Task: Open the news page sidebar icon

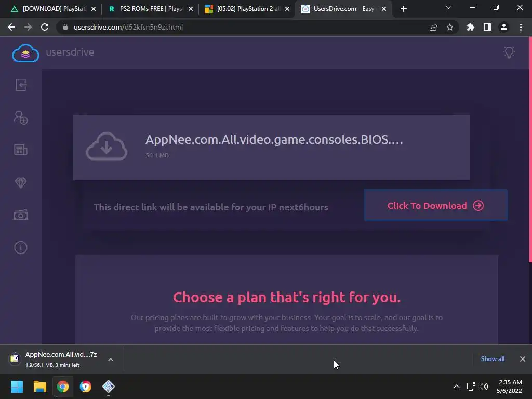Action: coord(21,150)
